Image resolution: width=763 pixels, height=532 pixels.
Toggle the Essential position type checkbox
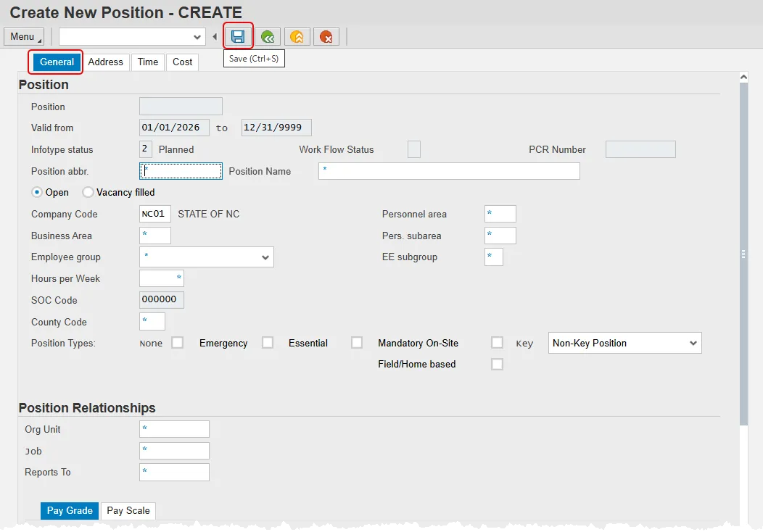click(x=357, y=343)
